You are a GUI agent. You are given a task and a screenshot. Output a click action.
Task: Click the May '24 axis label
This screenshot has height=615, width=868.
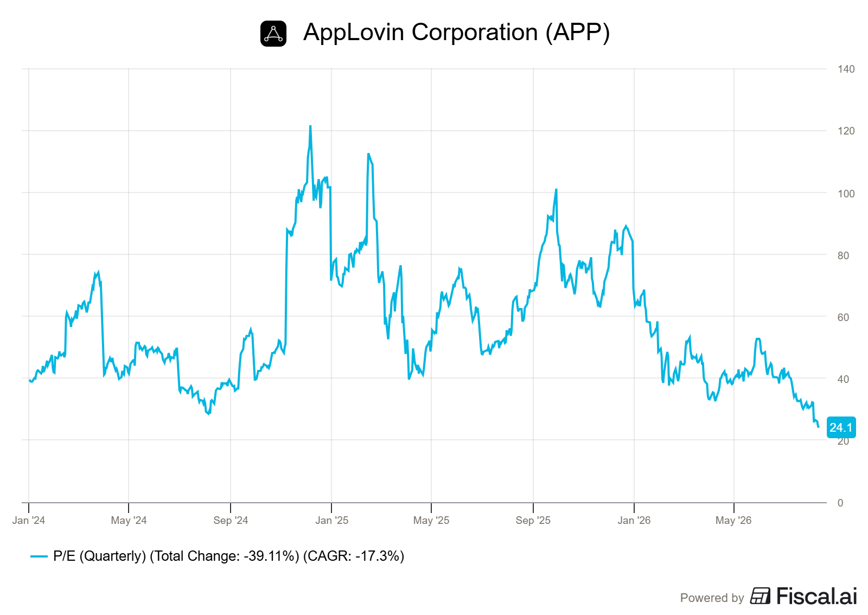(x=129, y=520)
